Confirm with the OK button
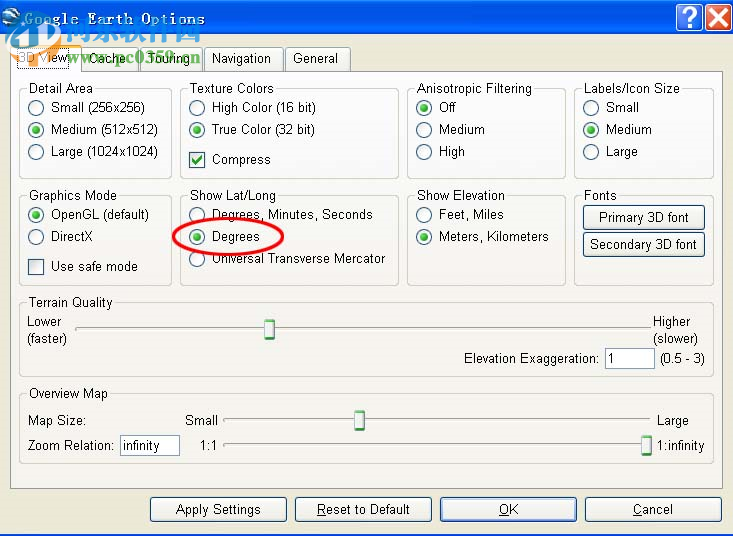Viewport: 733px width, 536px height. (x=508, y=509)
